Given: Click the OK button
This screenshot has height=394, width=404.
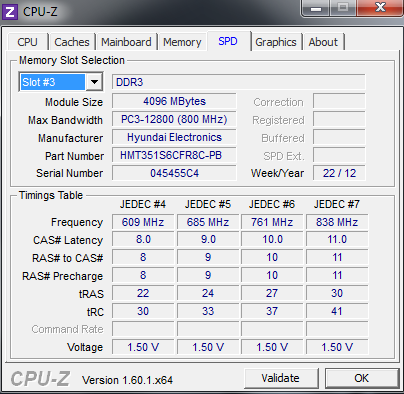Looking at the screenshot, I should pyautogui.click(x=362, y=378).
